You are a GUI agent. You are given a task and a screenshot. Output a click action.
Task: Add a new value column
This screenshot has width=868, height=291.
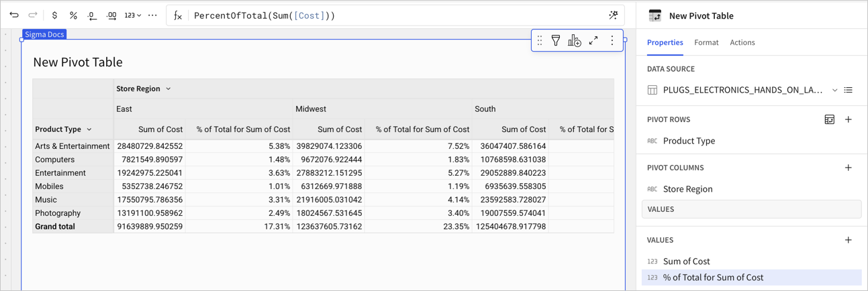849,240
